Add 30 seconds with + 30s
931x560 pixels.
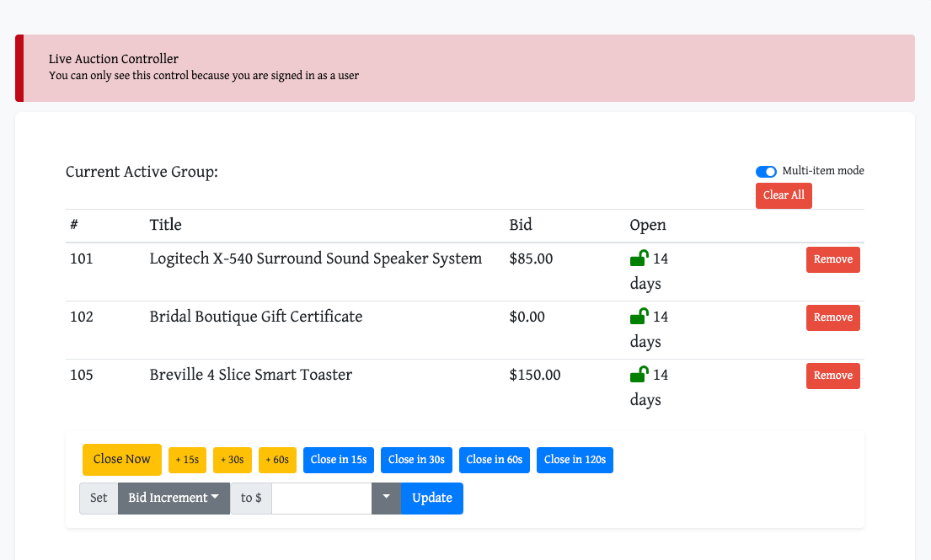tap(233, 461)
